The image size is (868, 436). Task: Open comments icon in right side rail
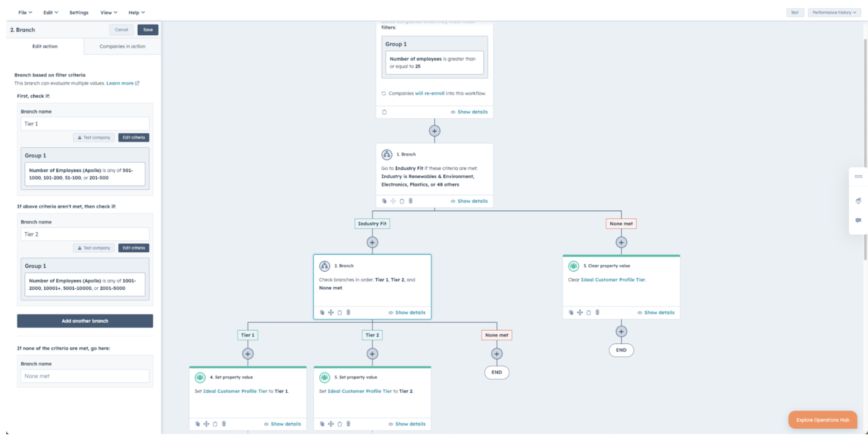click(x=858, y=221)
